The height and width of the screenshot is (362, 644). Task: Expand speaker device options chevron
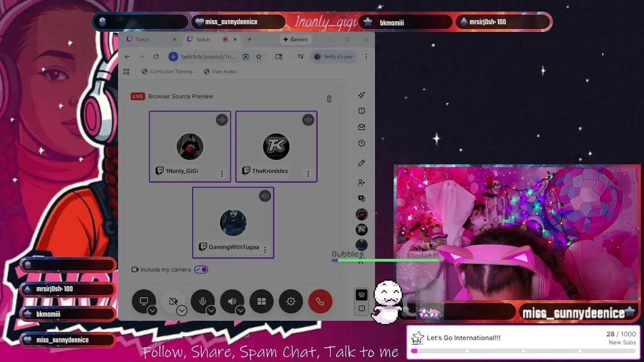[x=240, y=311]
